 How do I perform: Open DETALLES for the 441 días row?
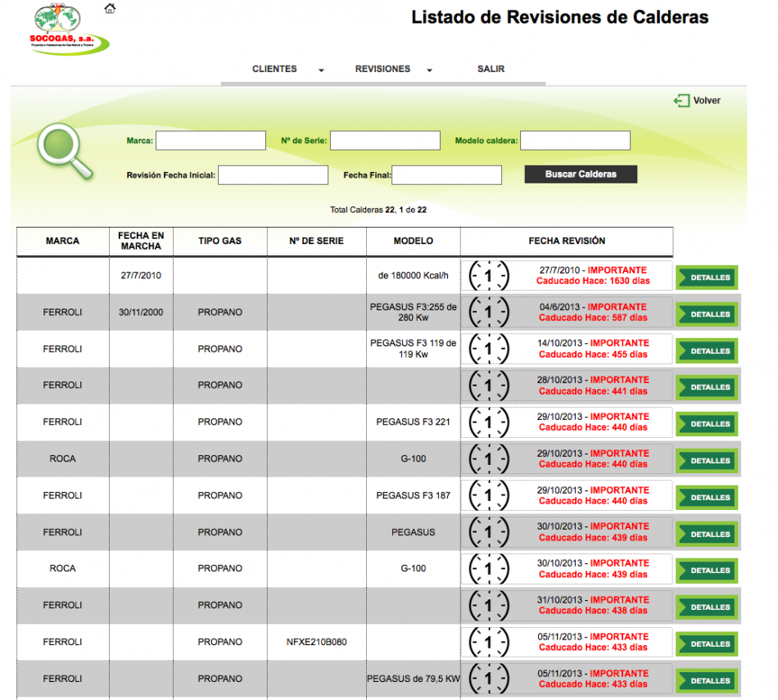(x=707, y=387)
